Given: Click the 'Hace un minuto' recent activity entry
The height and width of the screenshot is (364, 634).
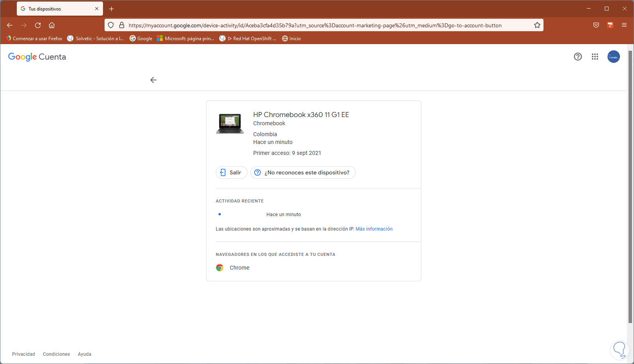Looking at the screenshot, I should pyautogui.click(x=284, y=215).
